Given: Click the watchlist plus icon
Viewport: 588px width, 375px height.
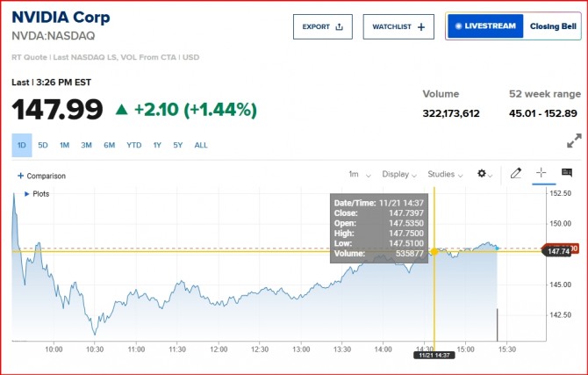Looking at the screenshot, I should pos(421,27).
